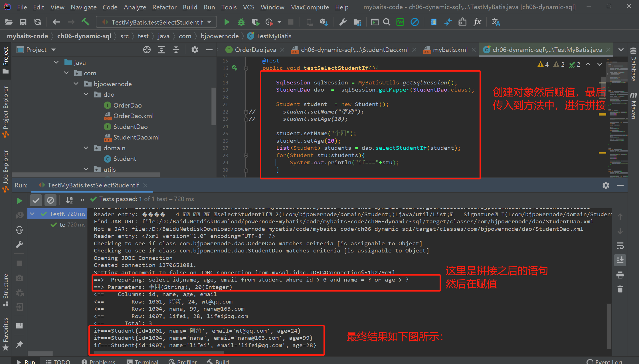Open the Terminal tool window button
This screenshot has height=364, width=639.
point(143,361)
